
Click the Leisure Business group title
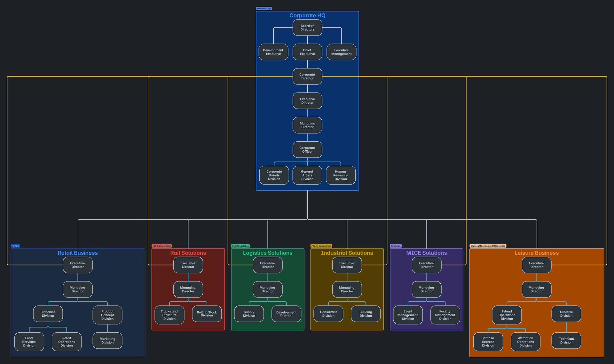coord(537,253)
